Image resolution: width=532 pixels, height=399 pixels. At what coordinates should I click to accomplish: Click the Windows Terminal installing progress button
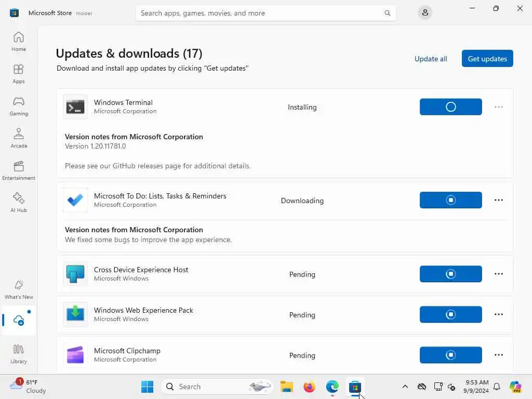point(450,107)
